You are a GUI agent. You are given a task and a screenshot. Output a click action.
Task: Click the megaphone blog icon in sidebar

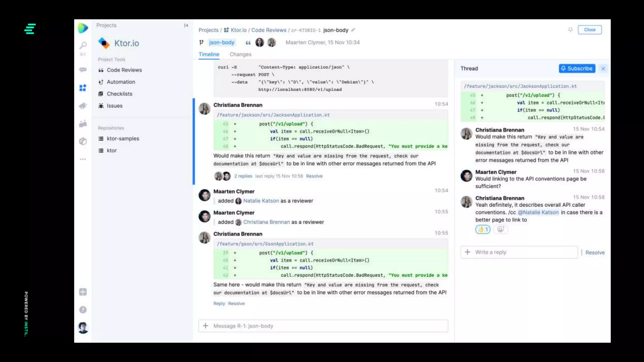(83, 106)
